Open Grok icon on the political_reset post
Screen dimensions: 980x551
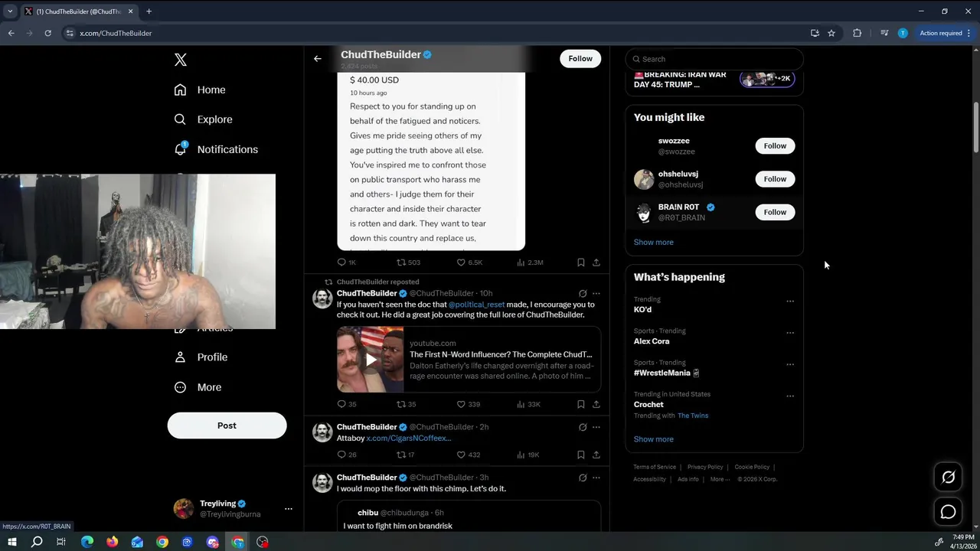(x=583, y=293)
